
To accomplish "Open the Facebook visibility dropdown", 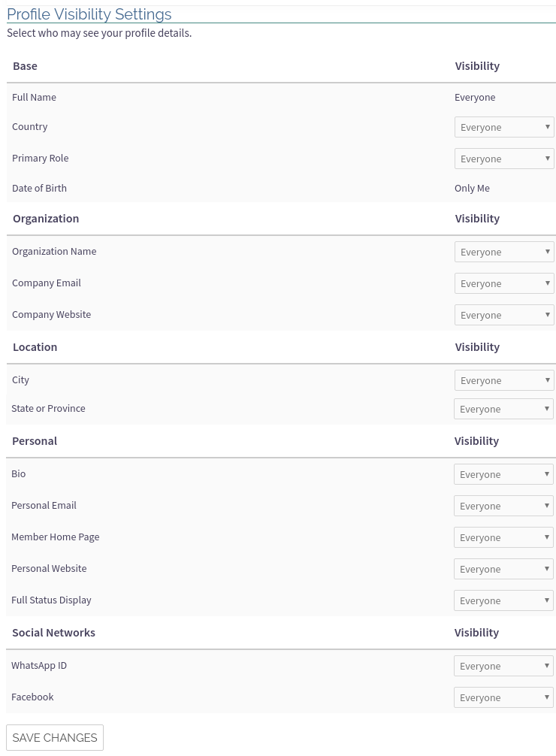I will (x=503, y=697).
